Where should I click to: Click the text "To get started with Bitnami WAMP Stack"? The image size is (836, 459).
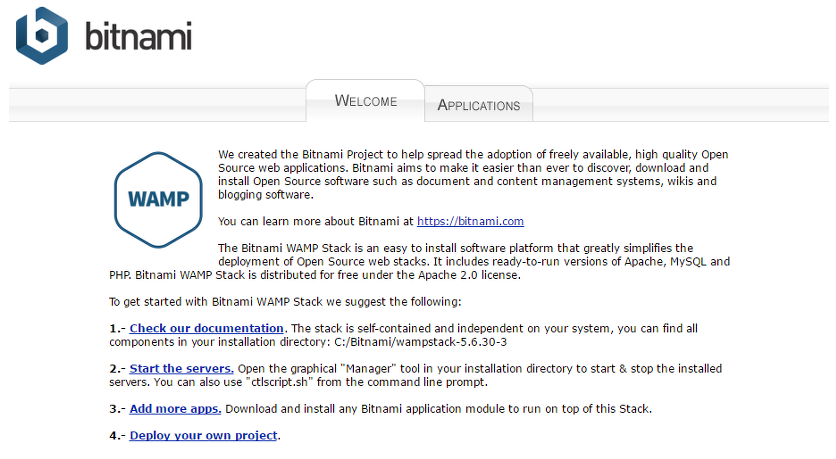click(x=216, y=302)
